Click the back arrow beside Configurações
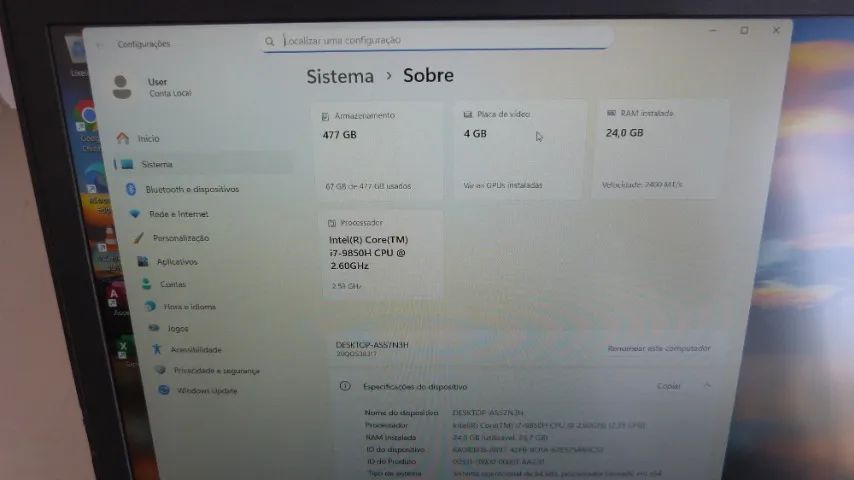Screen dimensions: 854x480 point(100,45)
